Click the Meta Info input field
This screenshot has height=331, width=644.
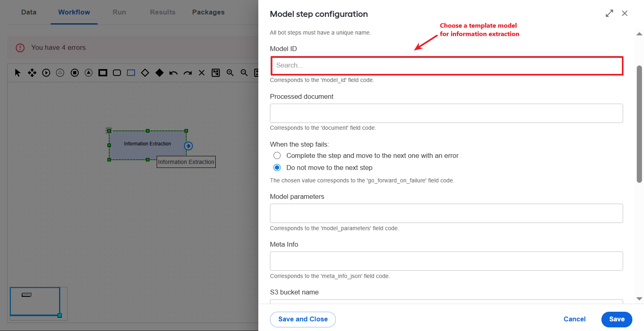point(446,261)
